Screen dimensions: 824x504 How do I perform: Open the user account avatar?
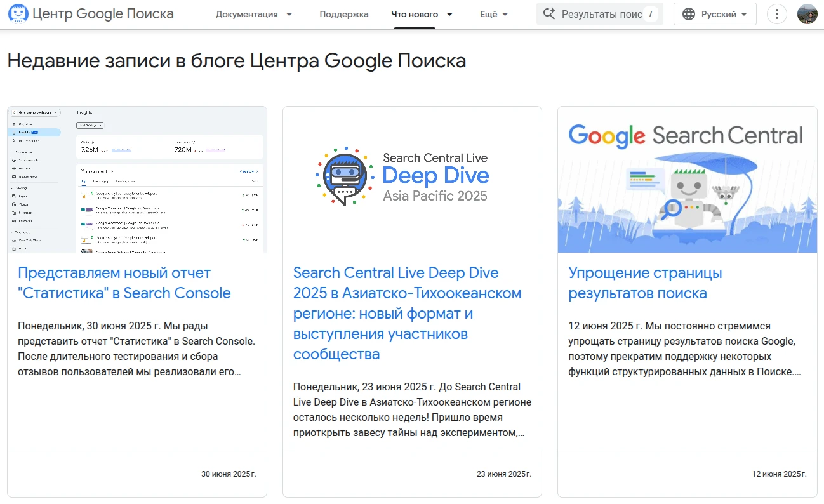point(807,14)
